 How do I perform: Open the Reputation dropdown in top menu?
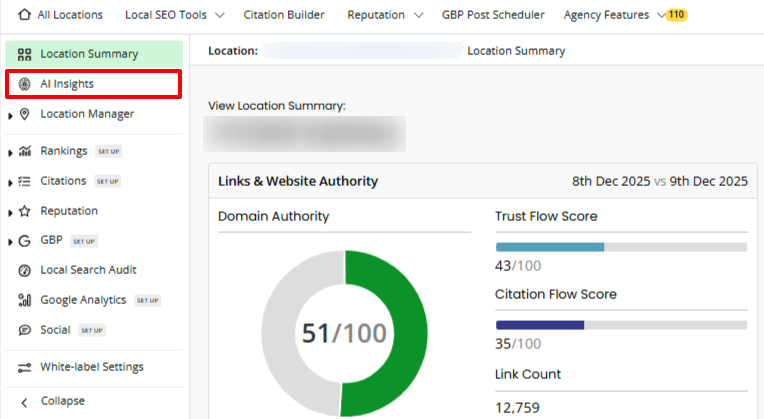[385, 15]
